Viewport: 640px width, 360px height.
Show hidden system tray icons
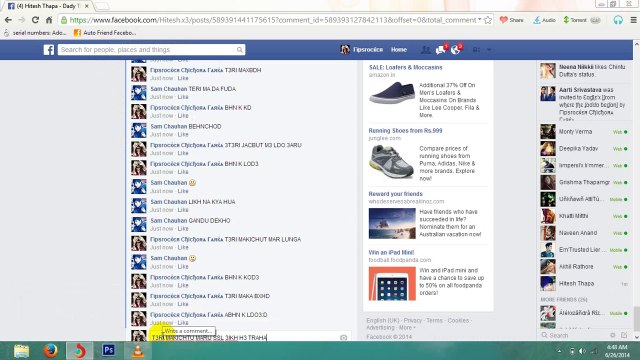tap(560, 351)
